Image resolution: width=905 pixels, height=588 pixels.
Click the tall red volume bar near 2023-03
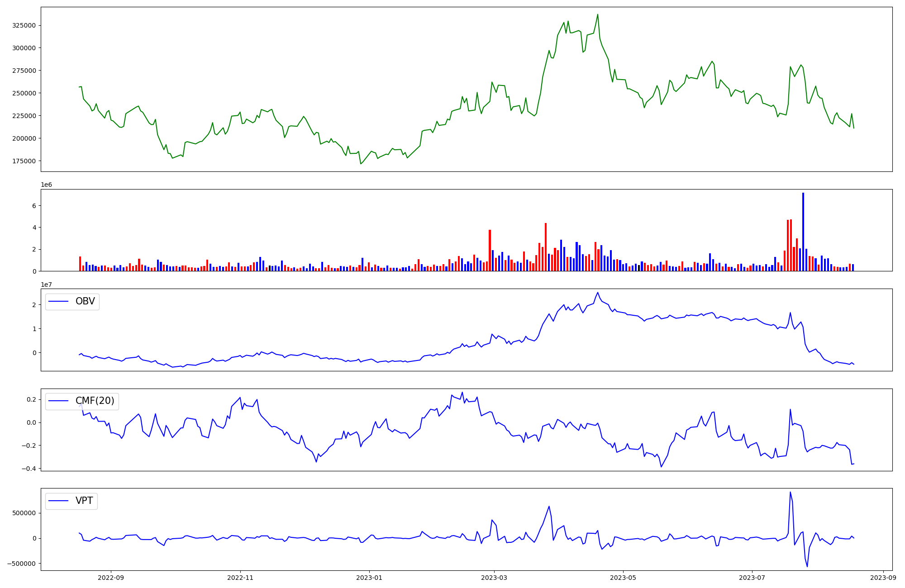490,250
